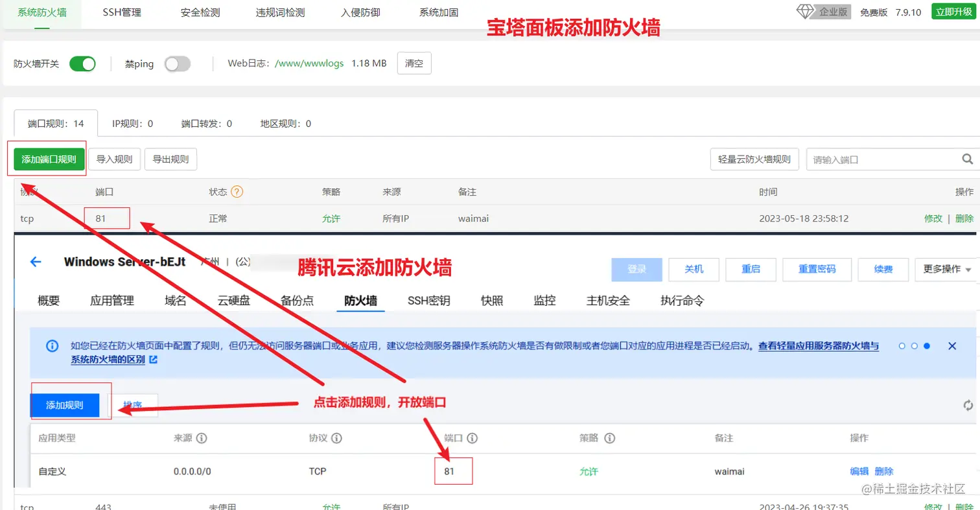This screenshot has width=980, height=510.
Task: Click the info icon next to 来源 header
Action: [202, 438]
